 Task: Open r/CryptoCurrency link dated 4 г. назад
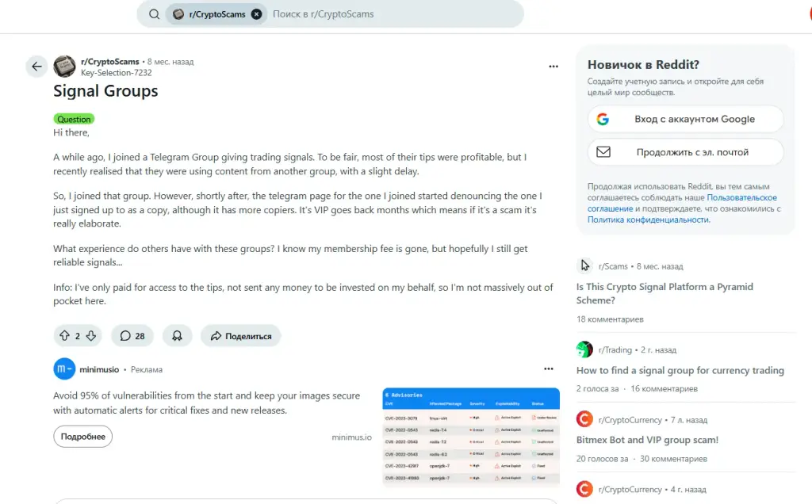[630, 490]
